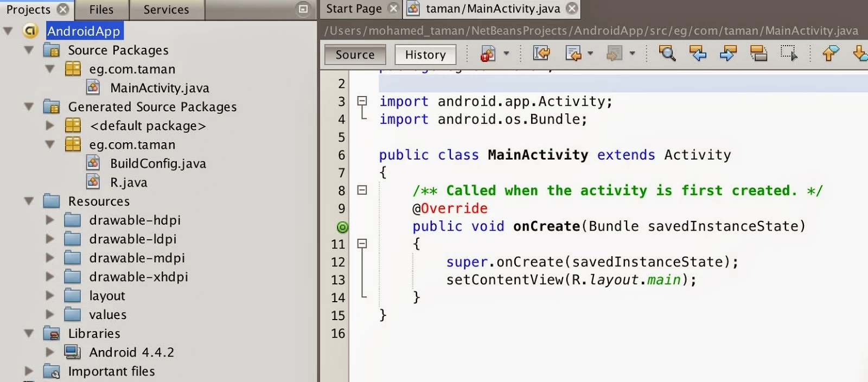The height and width of the screenshot is (382, 868).
Task: Switch to the History view button
Action: tap(425, 55)
